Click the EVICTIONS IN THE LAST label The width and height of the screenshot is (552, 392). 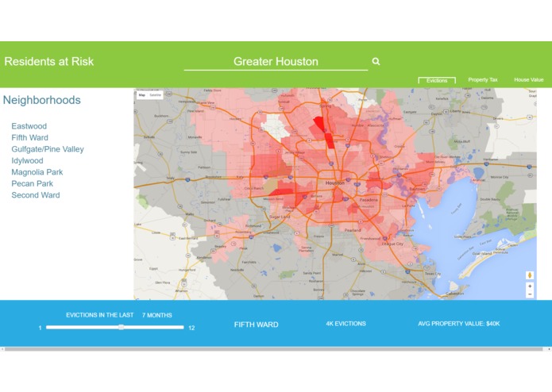100,315
